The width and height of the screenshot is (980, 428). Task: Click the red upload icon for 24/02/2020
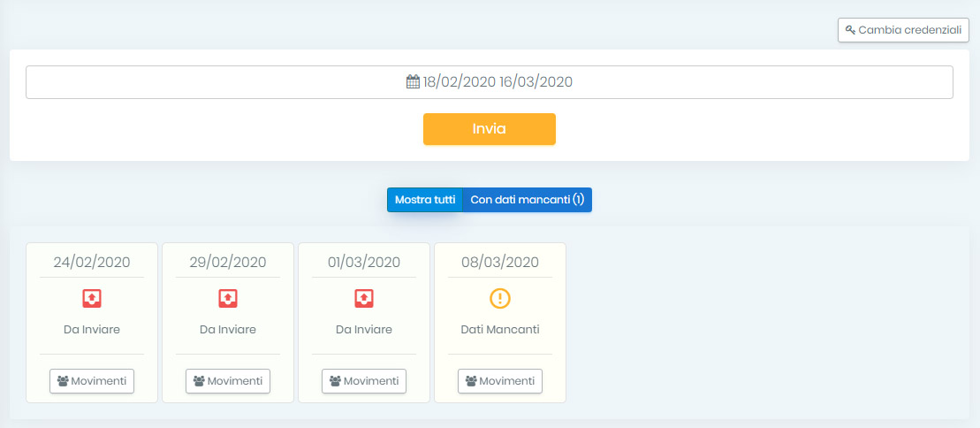[92, 299]
